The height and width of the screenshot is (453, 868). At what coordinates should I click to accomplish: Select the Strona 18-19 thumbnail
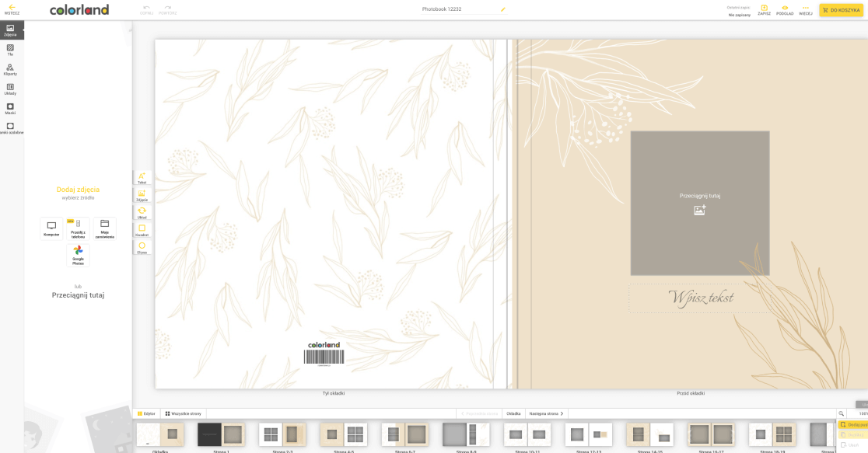click(x=772, y=437)
